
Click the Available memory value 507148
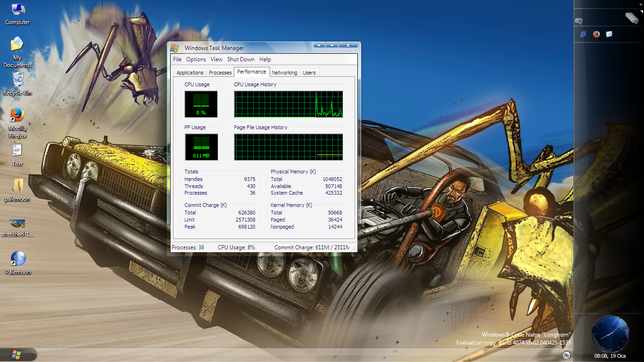(x=334, y=186)
